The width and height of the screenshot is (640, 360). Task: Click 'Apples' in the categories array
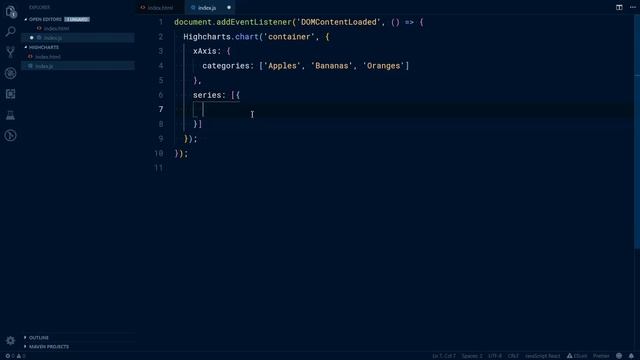pyautogui.click(x=282, y=66)
